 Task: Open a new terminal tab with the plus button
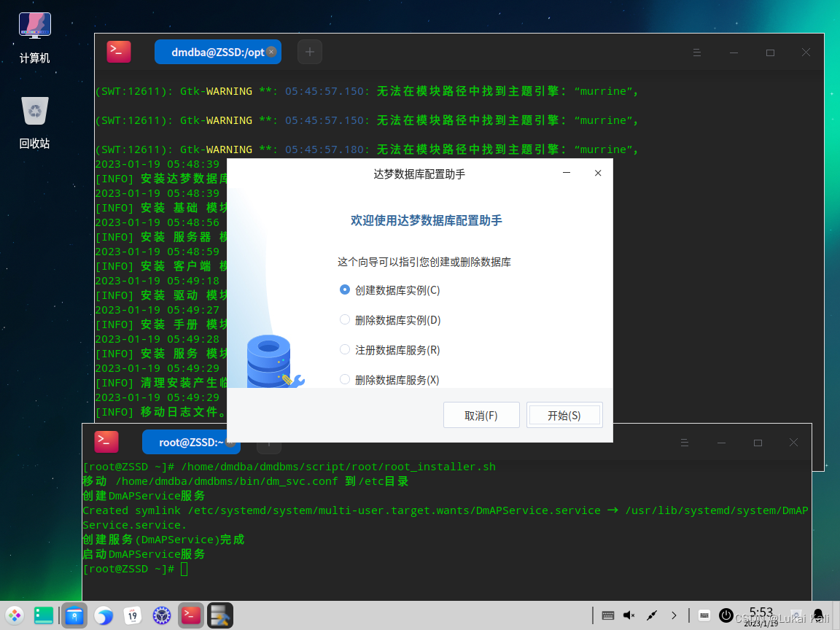click(309, 52)
